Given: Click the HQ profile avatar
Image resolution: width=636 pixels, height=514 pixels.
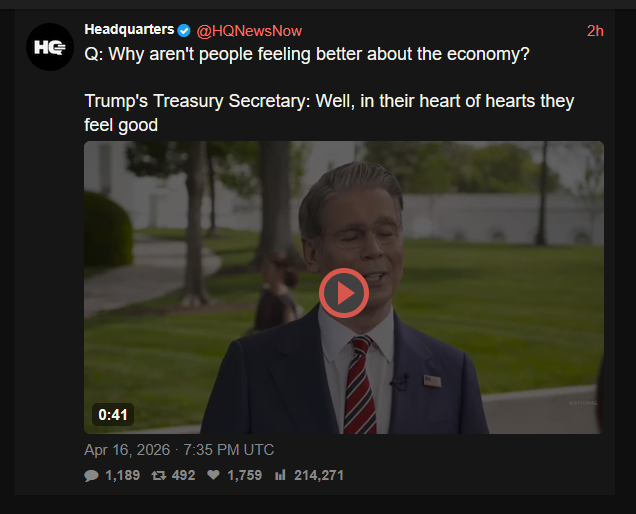Looking at the screenshot, I should 50,47.
